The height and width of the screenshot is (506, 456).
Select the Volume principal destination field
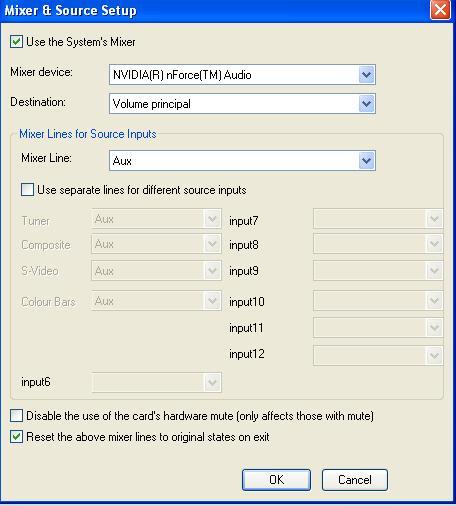242,104
